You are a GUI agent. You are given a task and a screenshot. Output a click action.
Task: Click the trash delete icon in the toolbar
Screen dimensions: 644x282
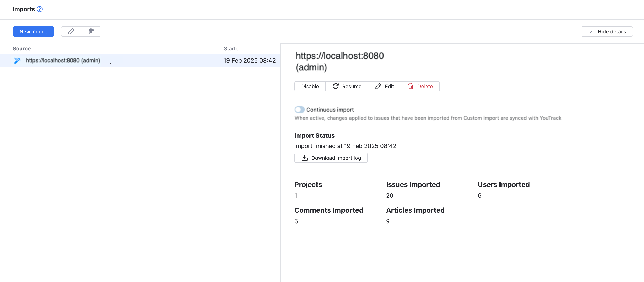(x=91, y=31)
